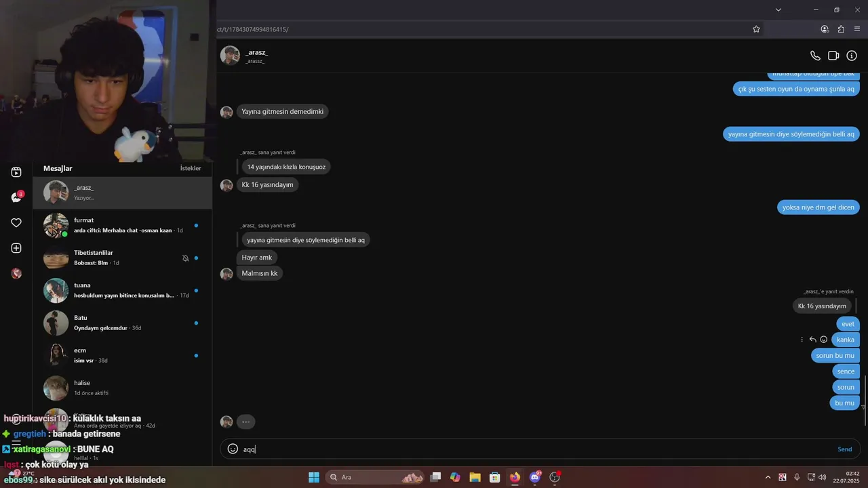Switch to Firefox on taskbar

click(515, 477)
